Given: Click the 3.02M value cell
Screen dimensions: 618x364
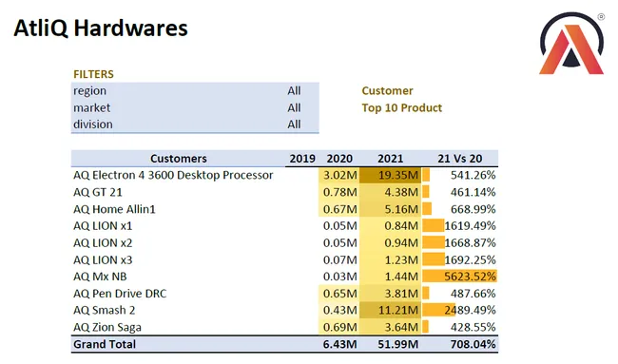Looking at the screenshot, I should click(339, 175).
